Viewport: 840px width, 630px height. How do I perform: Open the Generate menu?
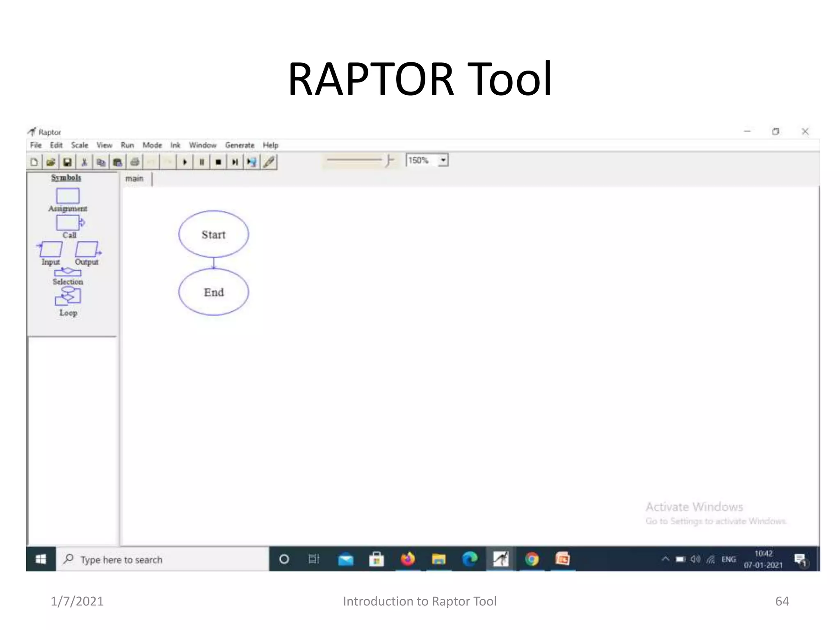click(x=240, y=145)
